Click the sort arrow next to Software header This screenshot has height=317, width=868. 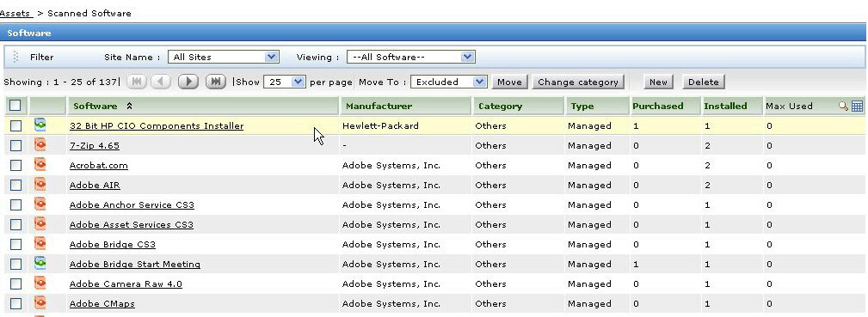coord(129,107)
